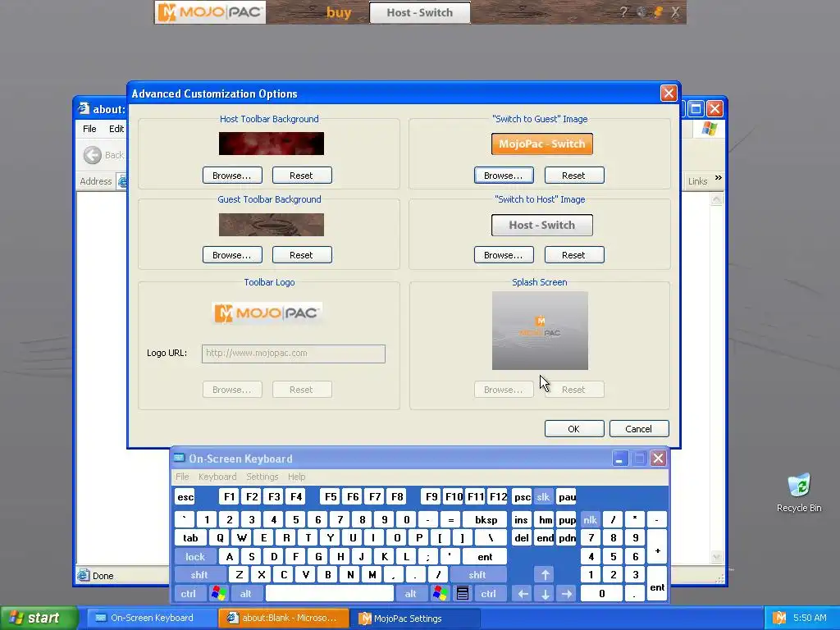Click MojoPac tray icon beside the clock

click(779, 618)
